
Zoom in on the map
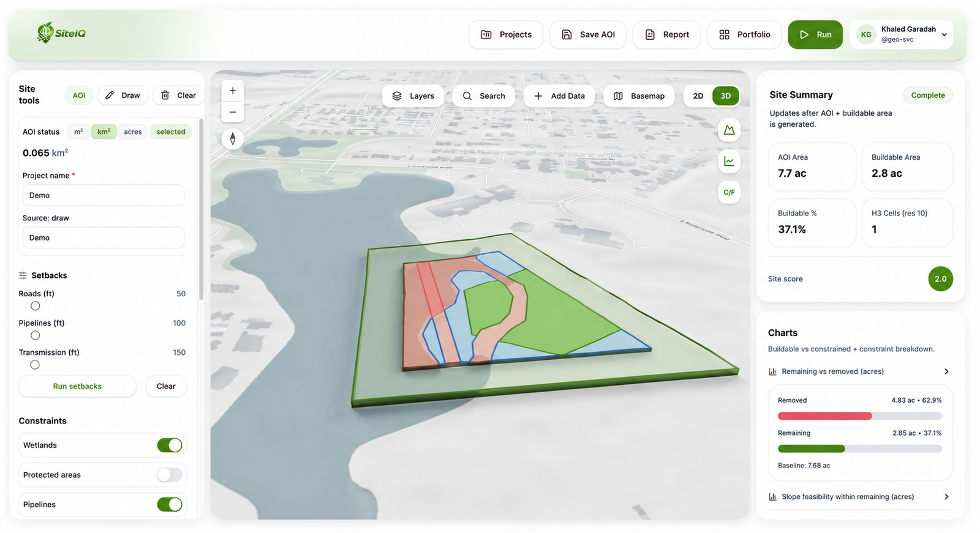click(233, 91)
